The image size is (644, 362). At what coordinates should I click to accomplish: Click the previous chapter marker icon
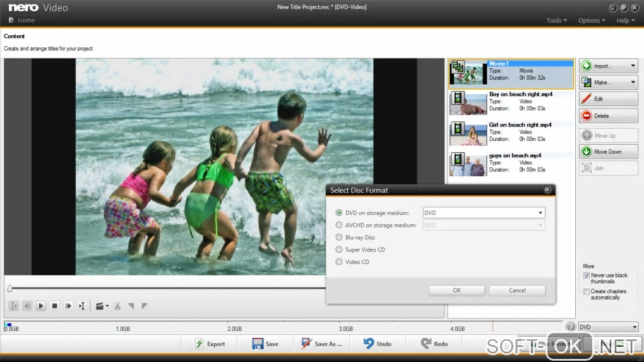tap(131, 306)
